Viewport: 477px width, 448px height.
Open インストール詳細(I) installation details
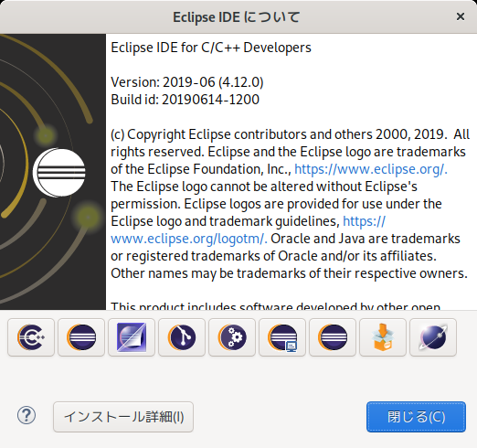tap(123, 417)
